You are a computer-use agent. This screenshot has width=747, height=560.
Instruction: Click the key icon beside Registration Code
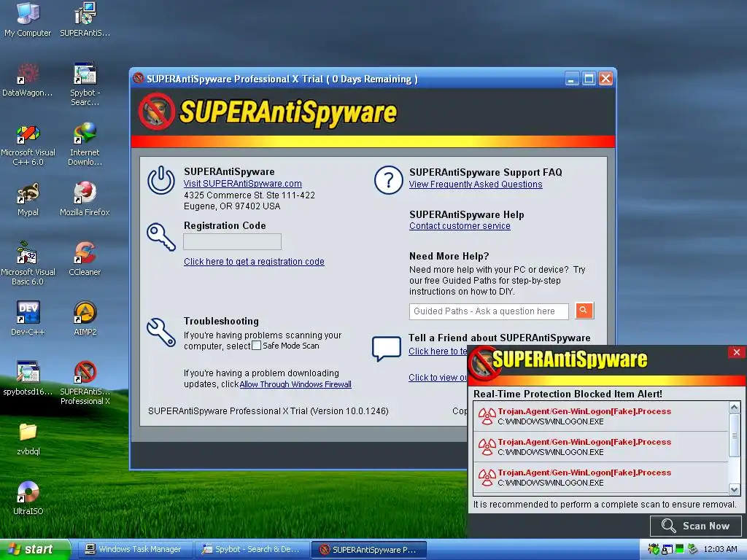(x=161, y=237)
